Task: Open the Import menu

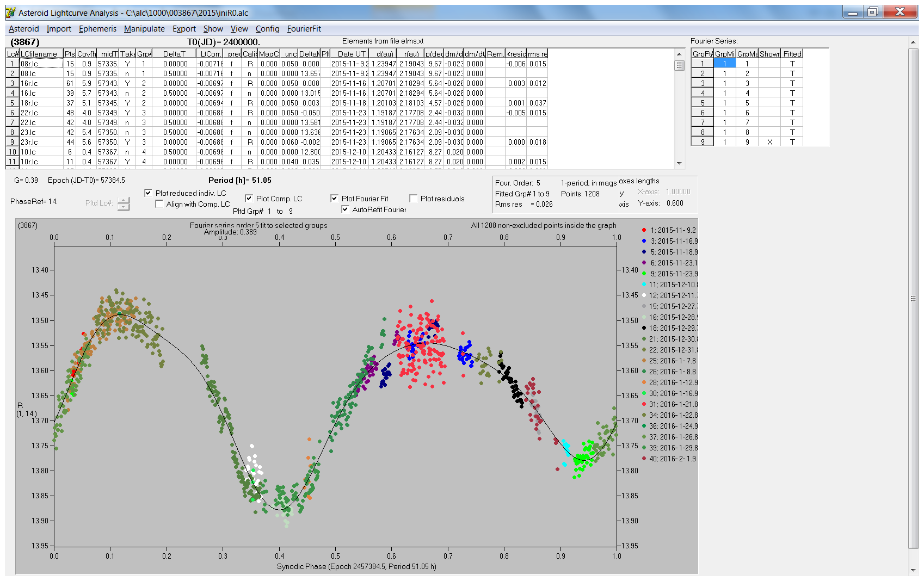Action: click(x=59, y=29)
